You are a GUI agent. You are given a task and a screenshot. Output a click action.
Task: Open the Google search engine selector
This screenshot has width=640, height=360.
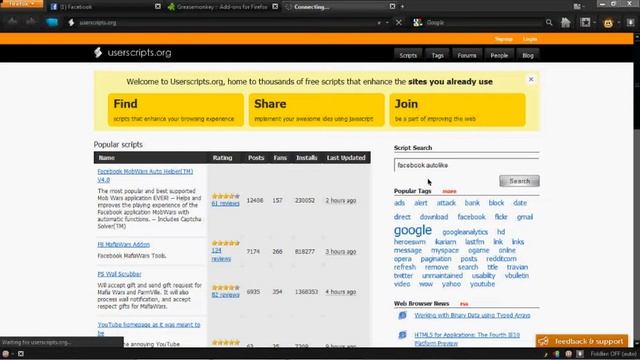[418, 23]
